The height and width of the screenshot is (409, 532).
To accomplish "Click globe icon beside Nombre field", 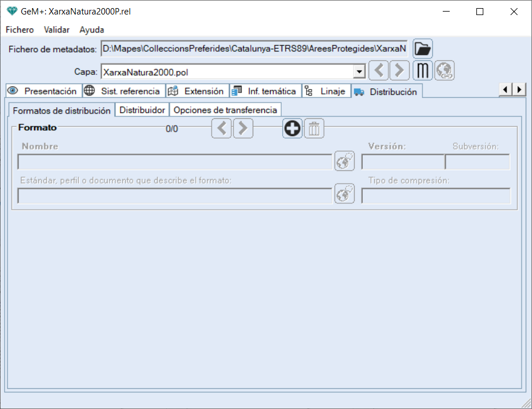I will (344, 162).
